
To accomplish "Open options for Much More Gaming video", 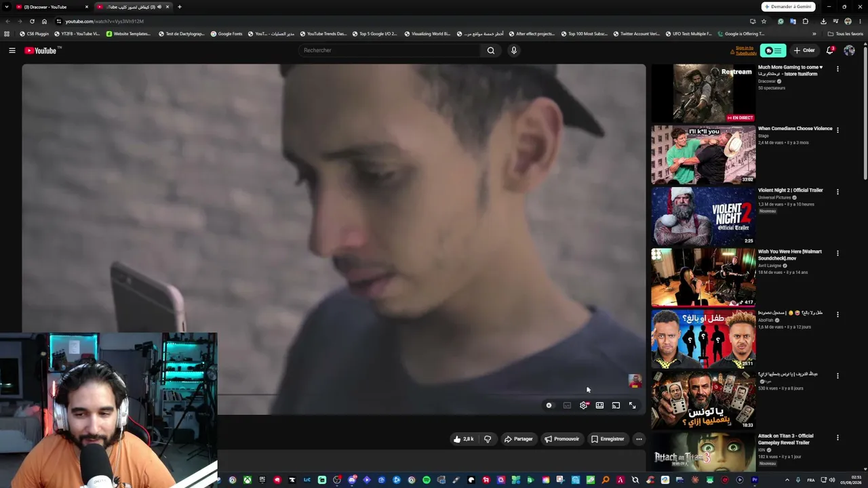I will coord(837,68).
